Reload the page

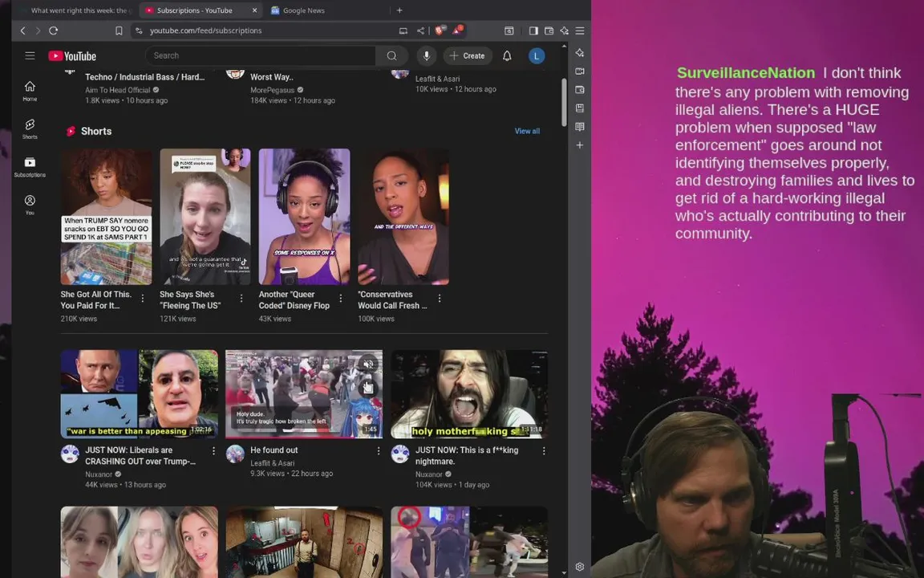[x=54, y=31]
